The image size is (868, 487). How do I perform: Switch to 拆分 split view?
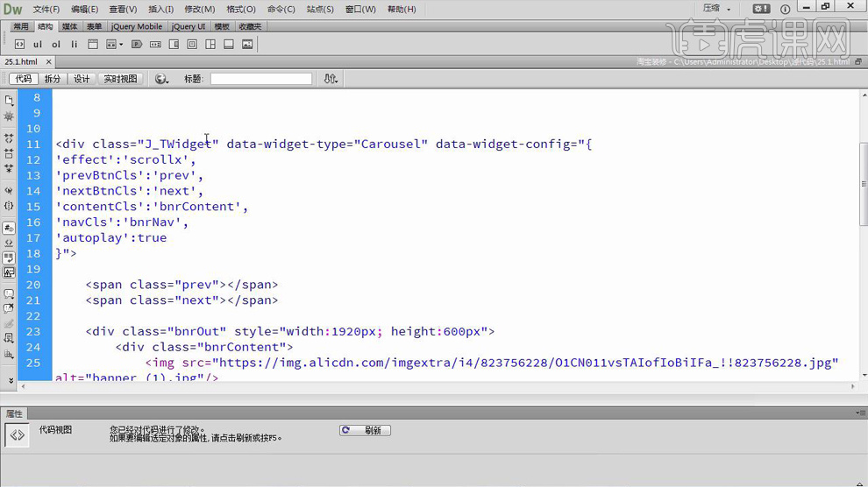click(53, 79)
